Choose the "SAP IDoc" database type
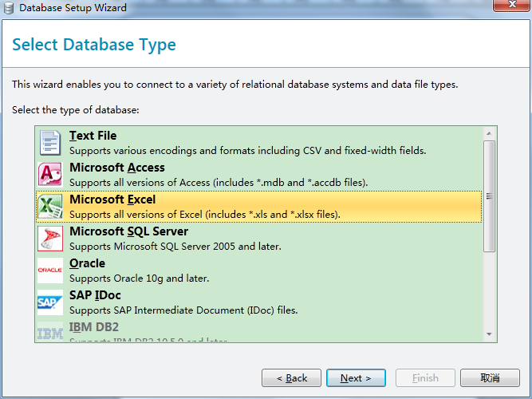Viewport: 532px width, 399px height. 258,302
